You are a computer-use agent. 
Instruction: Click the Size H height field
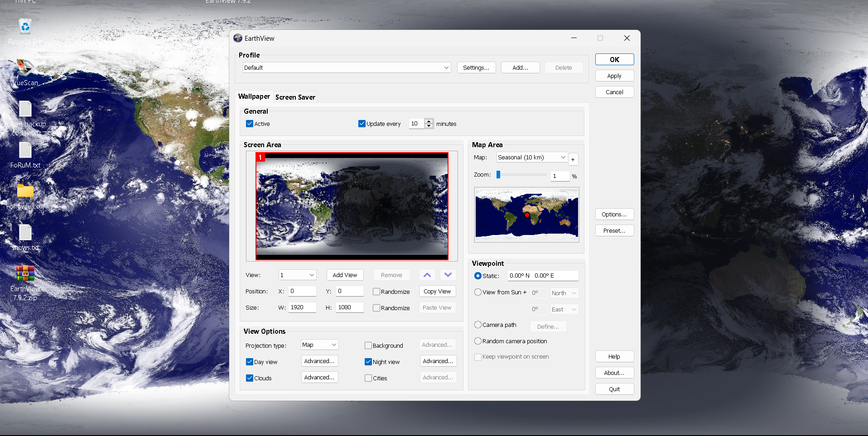[x=350, y=307]
